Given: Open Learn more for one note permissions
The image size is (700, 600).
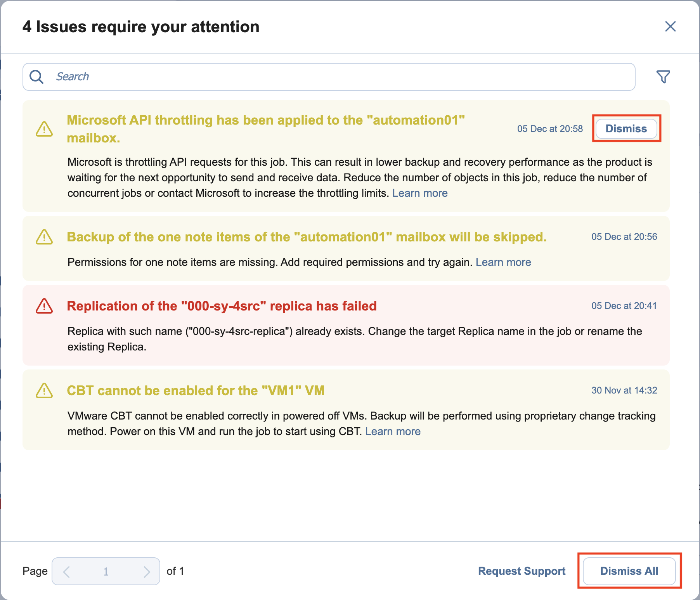Looking at the screenshot, I should tap(503, 262).
